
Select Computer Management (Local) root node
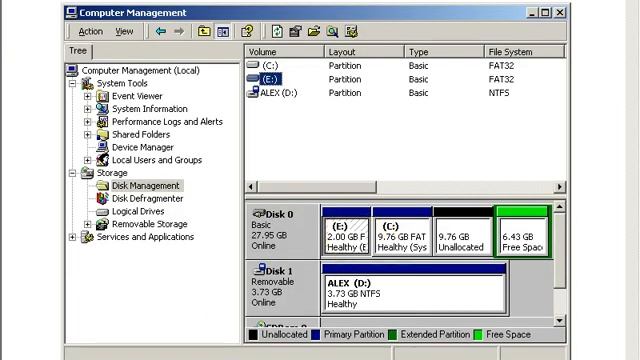click(x=140, y=71)
